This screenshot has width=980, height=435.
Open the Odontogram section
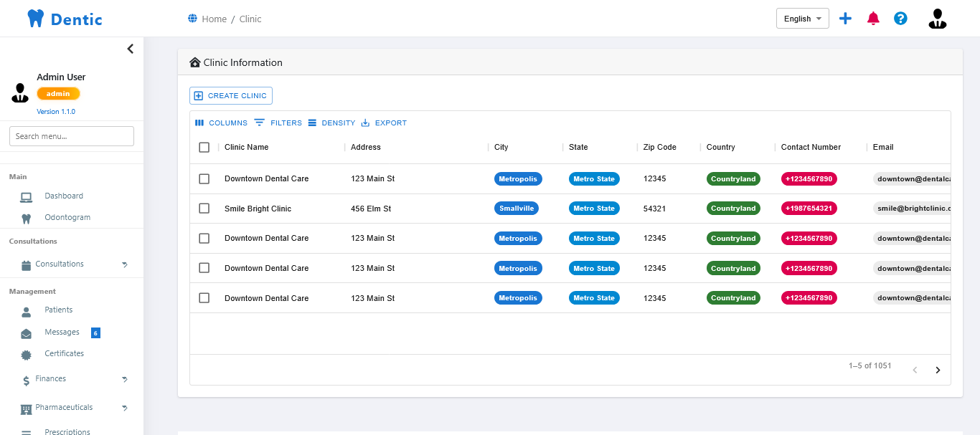point(67,216)
